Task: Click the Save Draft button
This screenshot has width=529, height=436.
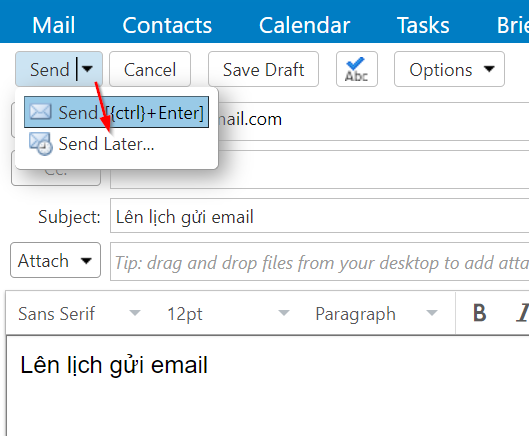Action: [x=263, y=69]
